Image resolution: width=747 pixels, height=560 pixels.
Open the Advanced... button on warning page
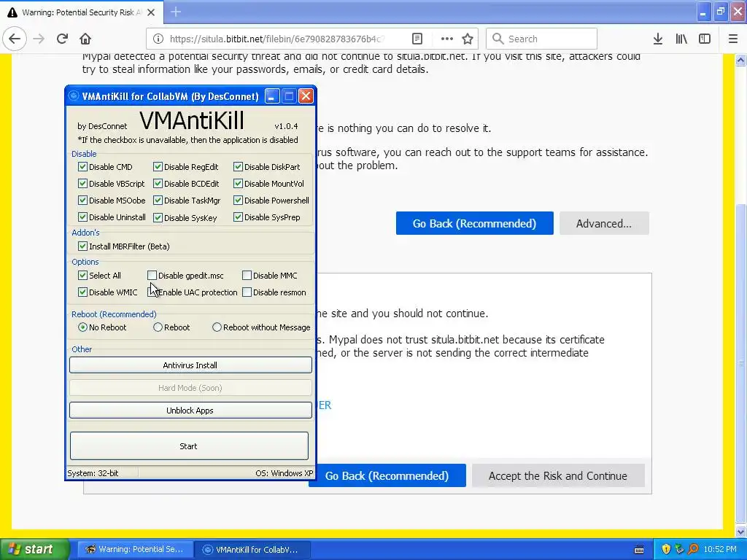point(604,223)
